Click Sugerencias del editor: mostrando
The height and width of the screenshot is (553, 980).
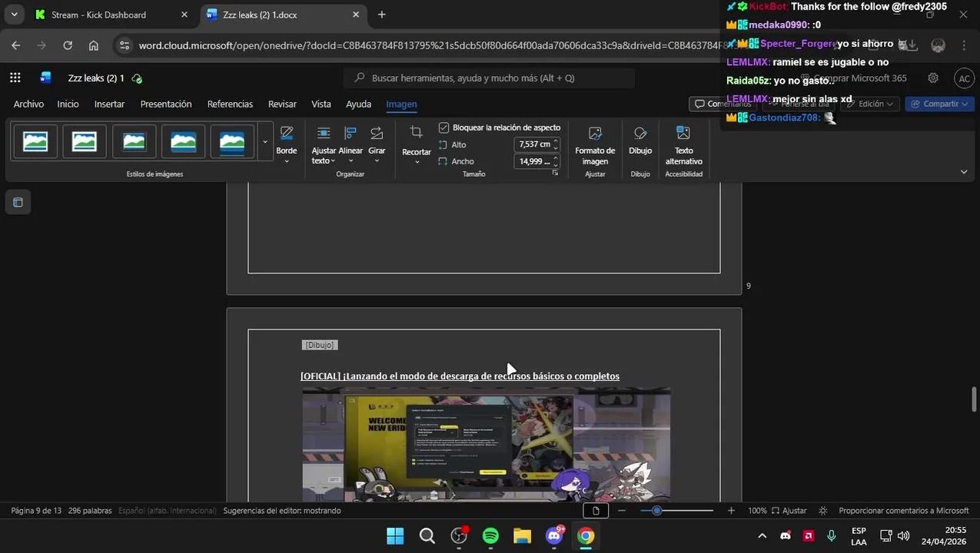(282, 511)
